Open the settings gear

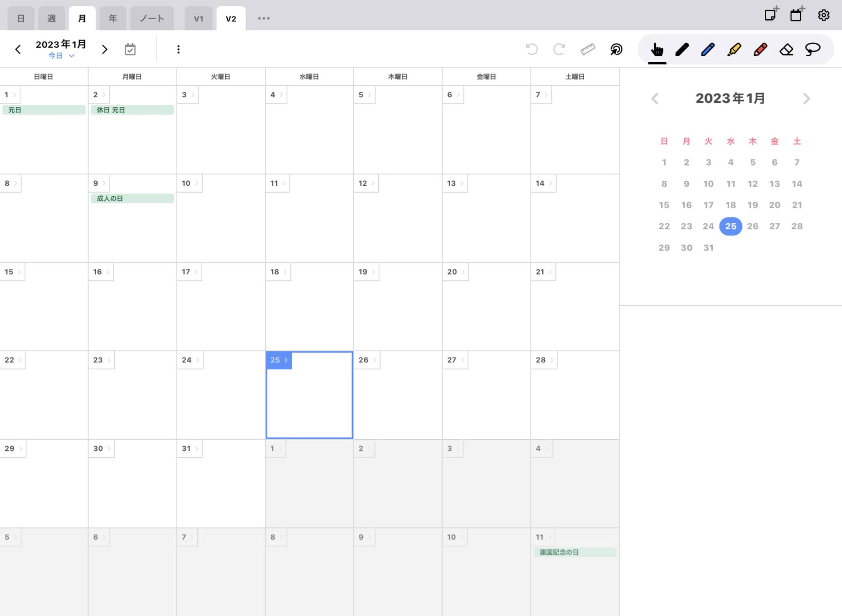[823, 15]
